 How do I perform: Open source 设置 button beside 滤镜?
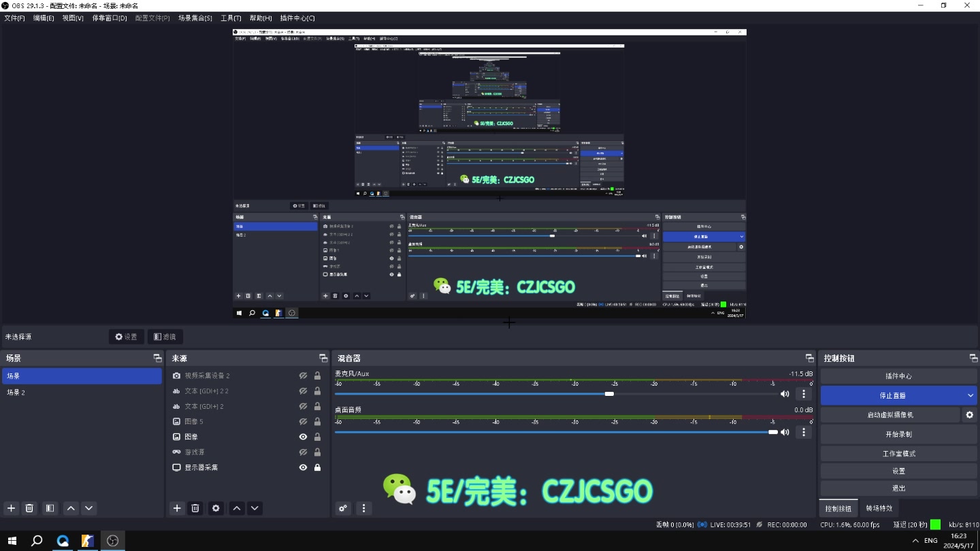pyautogui.click(x=126, y=337)
